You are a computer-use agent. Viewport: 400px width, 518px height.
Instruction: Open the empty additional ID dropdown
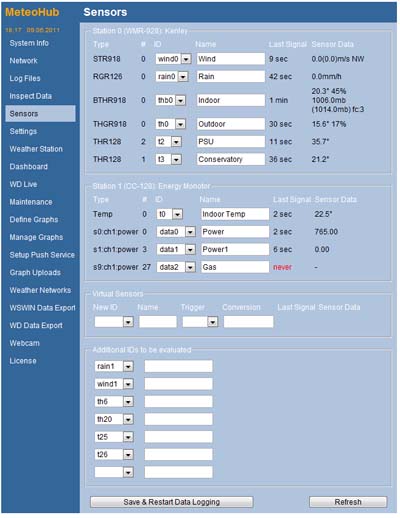114,473
